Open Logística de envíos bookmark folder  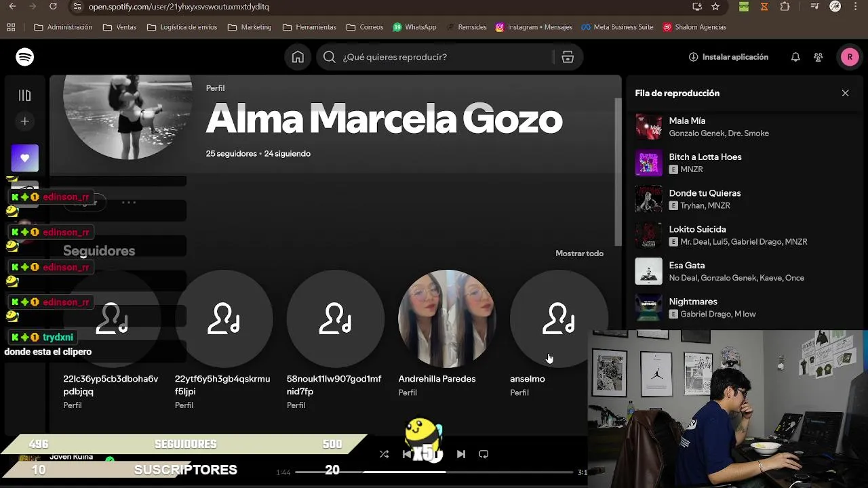point(182,27)
